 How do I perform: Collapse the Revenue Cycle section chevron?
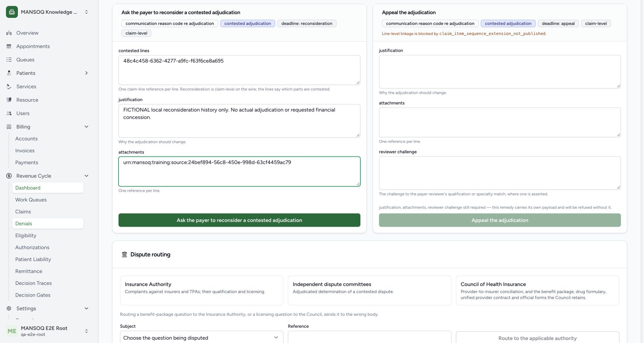pos(86,176)
